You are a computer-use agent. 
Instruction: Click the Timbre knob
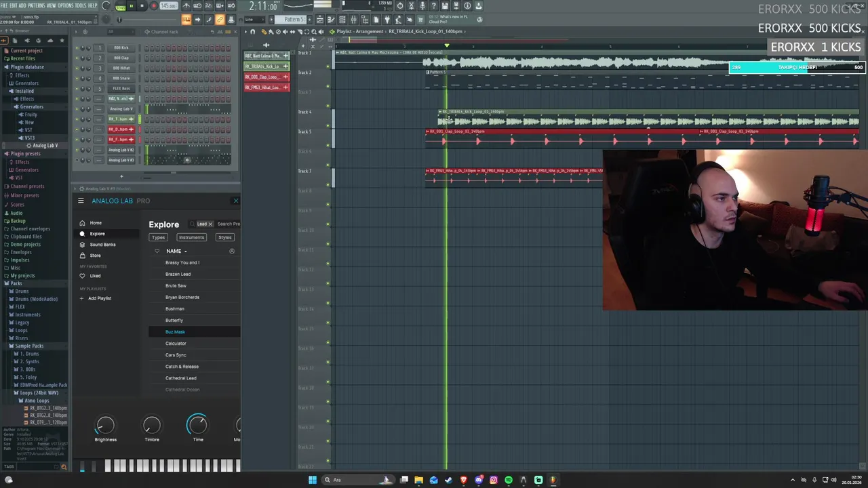pos(152,426)
